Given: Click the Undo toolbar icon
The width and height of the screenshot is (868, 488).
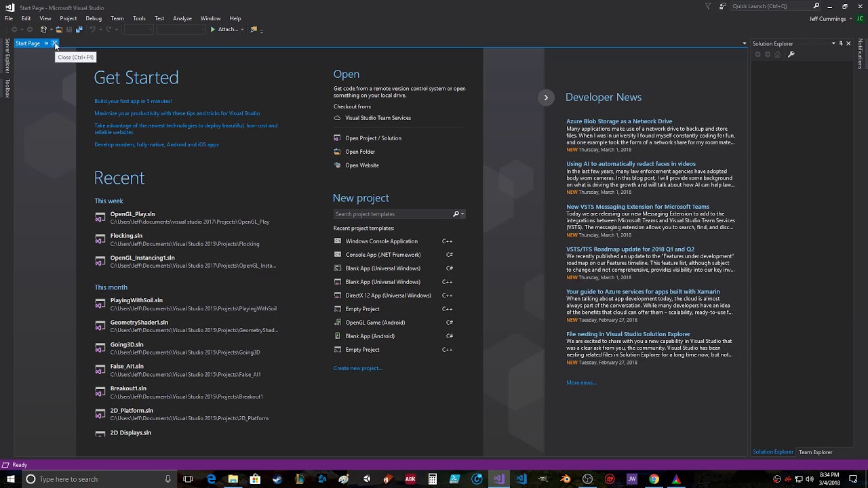Looking at the screenshot, I should point(92,29).
